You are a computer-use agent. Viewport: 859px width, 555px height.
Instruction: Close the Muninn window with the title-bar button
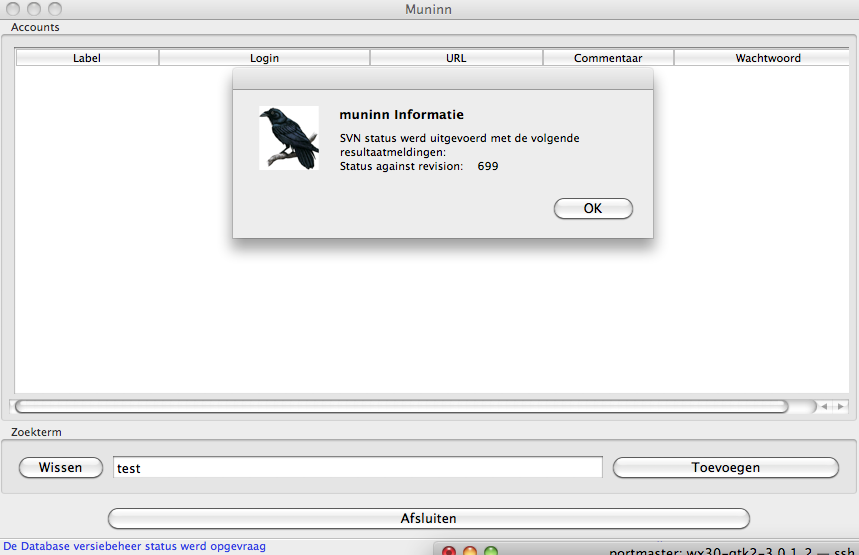point(13,9)
